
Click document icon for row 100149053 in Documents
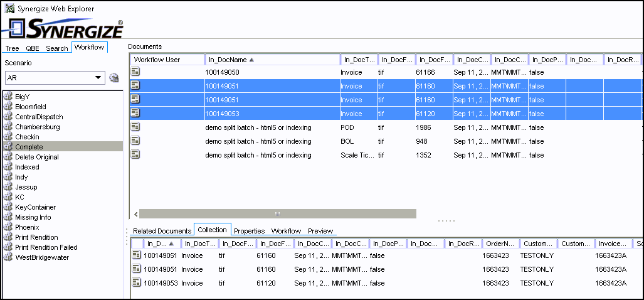(135, 112)
